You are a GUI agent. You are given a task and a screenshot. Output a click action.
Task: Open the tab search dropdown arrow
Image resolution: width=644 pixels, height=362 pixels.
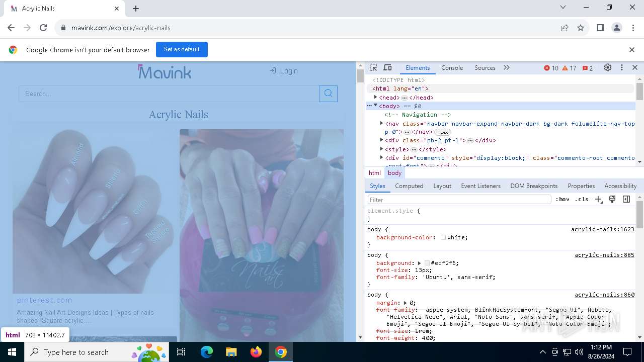[563, 7]
